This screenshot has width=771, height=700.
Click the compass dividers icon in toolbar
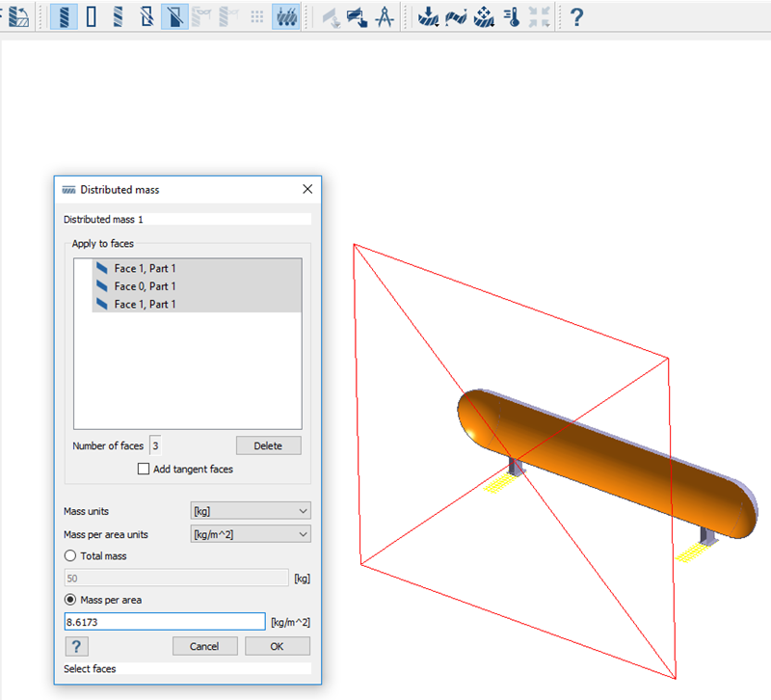pos(384,16)
